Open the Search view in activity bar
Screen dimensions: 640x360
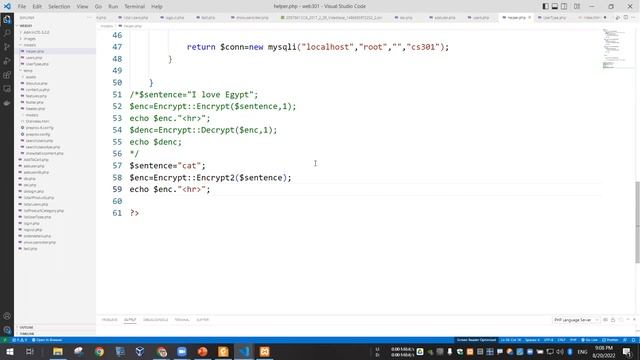click(7, 33)
